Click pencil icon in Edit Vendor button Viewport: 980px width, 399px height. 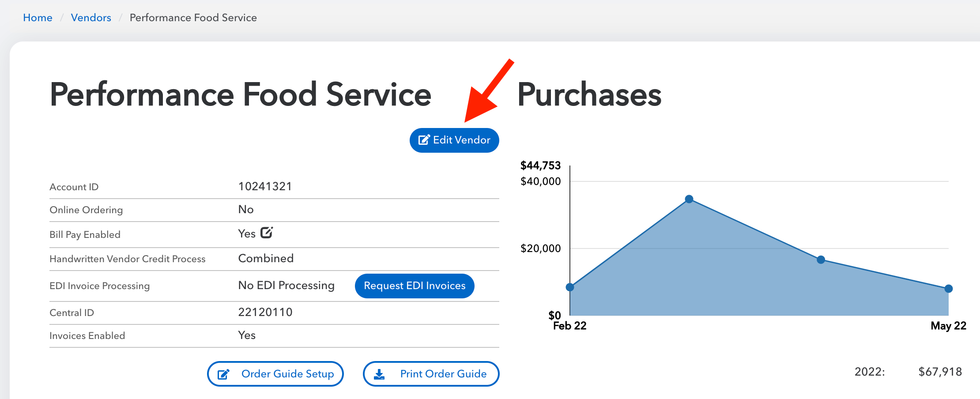(x=424, y=140)
